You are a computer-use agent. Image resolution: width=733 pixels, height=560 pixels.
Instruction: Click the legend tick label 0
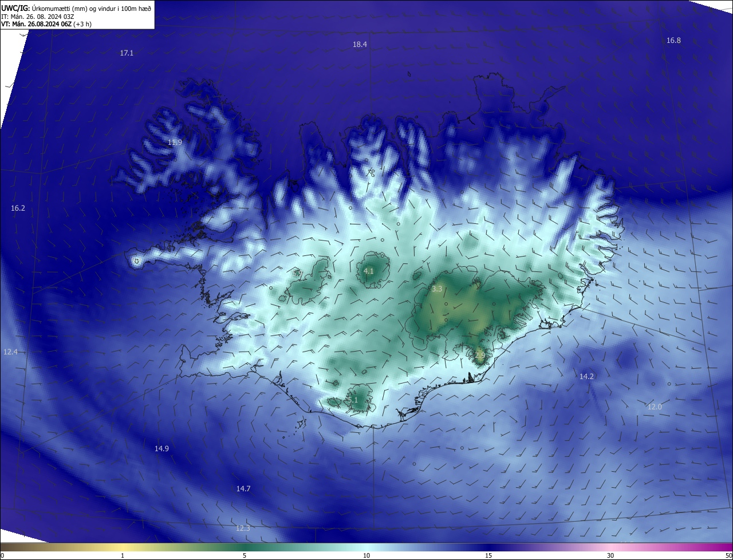click(x=2, y=555)
